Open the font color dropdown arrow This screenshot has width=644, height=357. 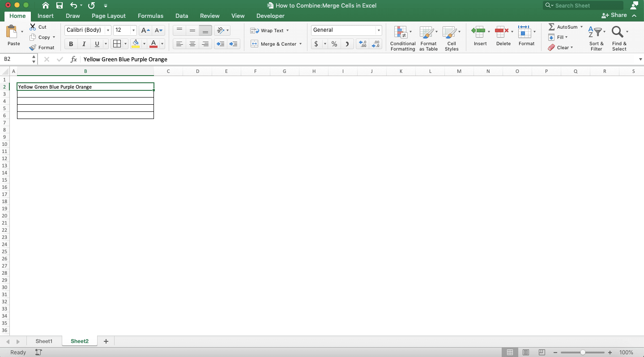click(x=162, y=44)
